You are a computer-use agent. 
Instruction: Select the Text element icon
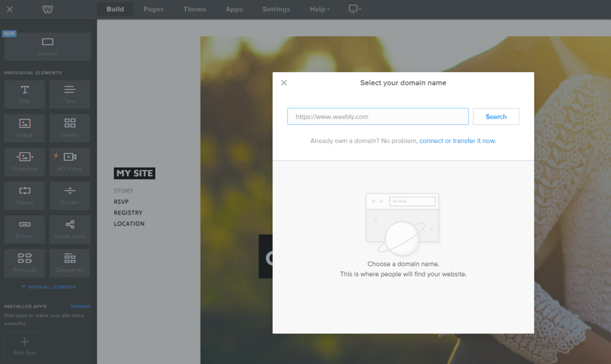coord(69,94)
